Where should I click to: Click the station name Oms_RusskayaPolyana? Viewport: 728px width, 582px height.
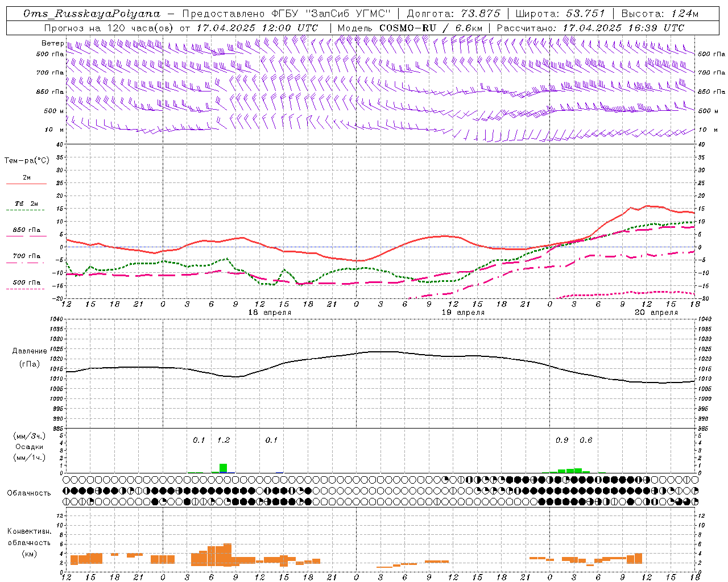coord(92,14)
